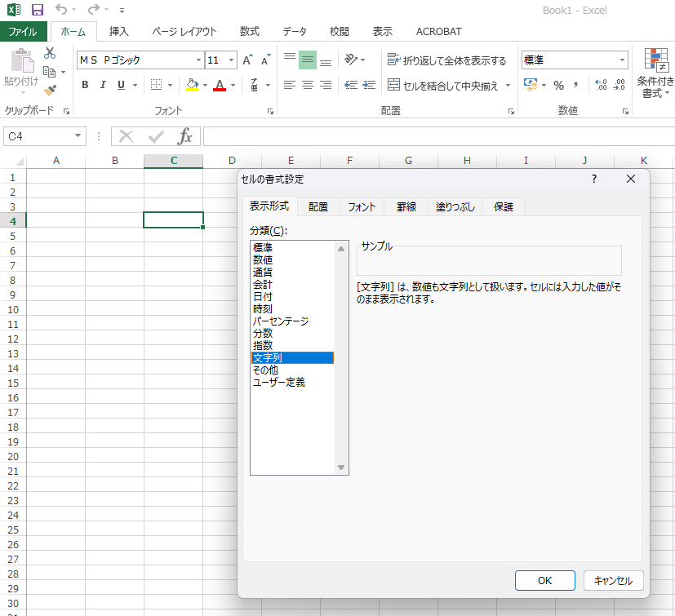Open the Name Box dropdown arrow

coord(78,136)
